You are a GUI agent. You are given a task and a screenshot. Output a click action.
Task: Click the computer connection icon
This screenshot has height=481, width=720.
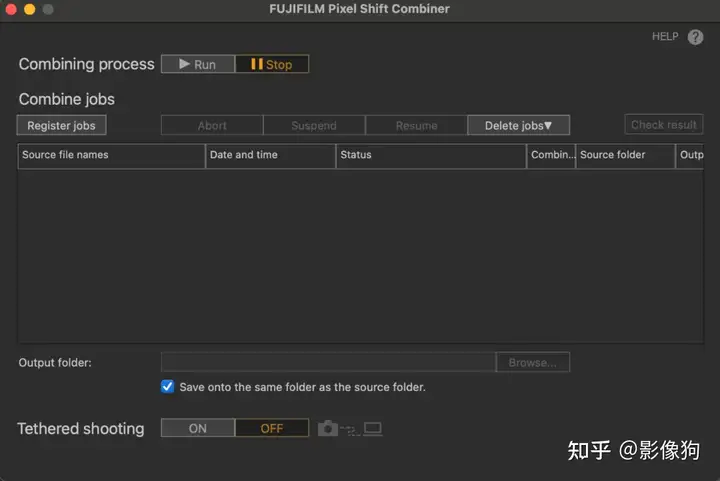(x=373, y=429)
